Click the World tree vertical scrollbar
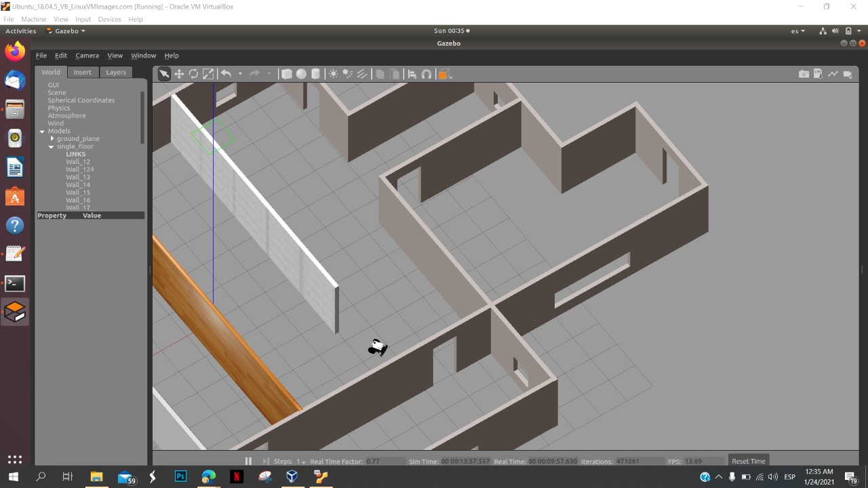Image resolution: width=868 pixels, height=488 pixels. [x=142, y=117]
